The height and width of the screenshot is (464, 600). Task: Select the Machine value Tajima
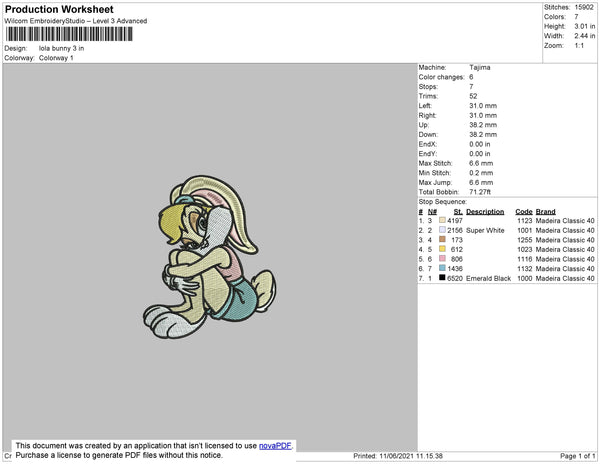coord(480,67)
